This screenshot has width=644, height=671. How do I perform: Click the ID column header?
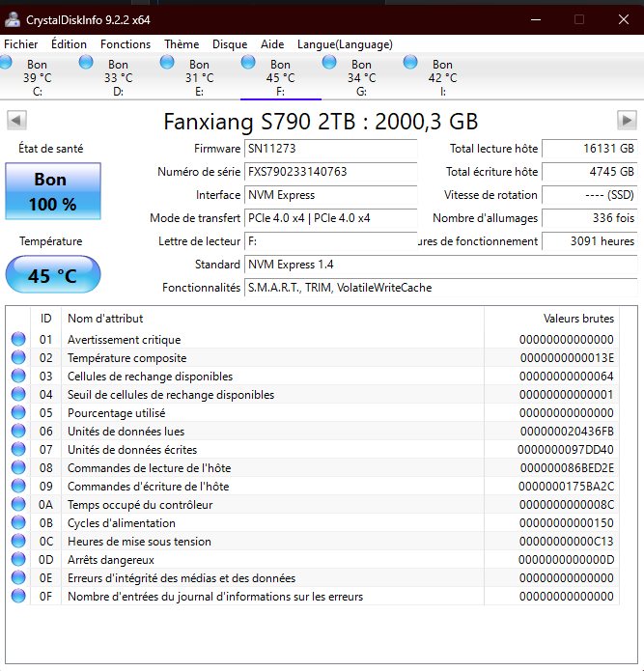(45, 319)
